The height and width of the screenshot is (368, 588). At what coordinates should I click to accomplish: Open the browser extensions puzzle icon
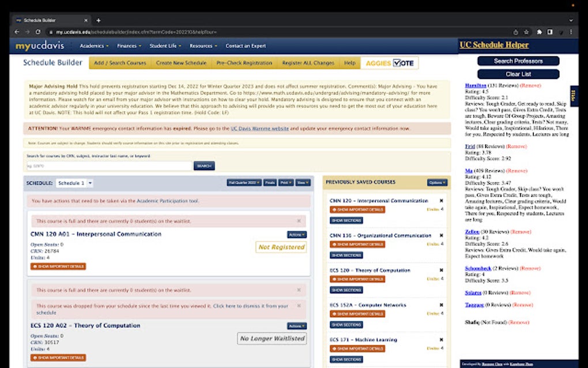click(539, 31)
